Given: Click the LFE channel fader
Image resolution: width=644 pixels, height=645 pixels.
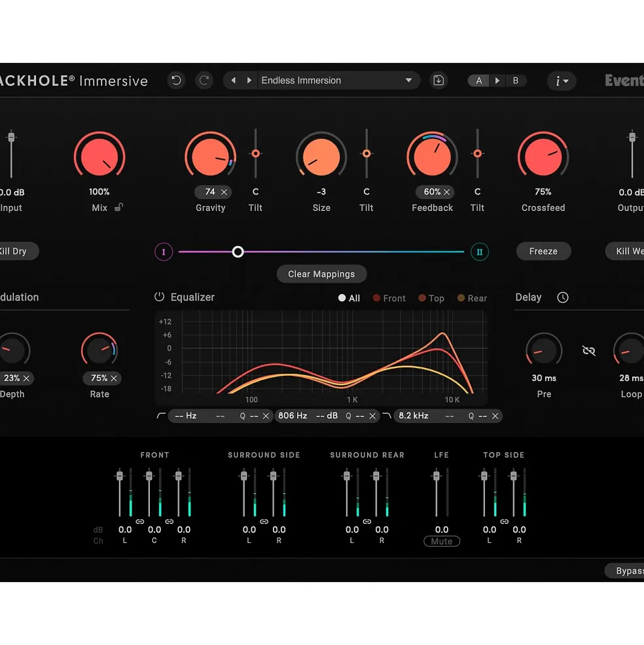Looking at the screenshot, I should (437, 476).
